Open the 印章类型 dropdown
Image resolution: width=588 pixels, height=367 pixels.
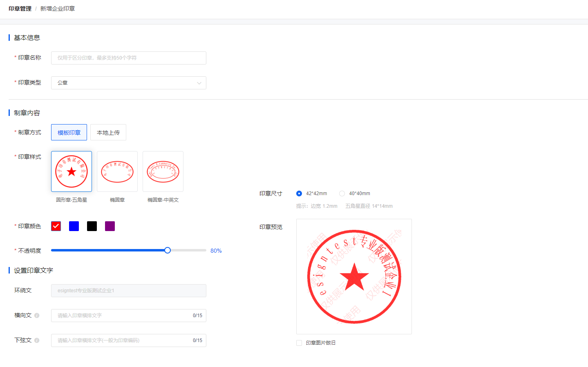click(x=128, y=83)
